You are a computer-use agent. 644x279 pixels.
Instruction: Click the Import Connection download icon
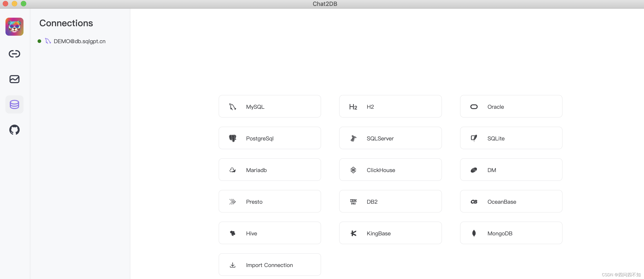pyautogui.click(x=232, y=265)
